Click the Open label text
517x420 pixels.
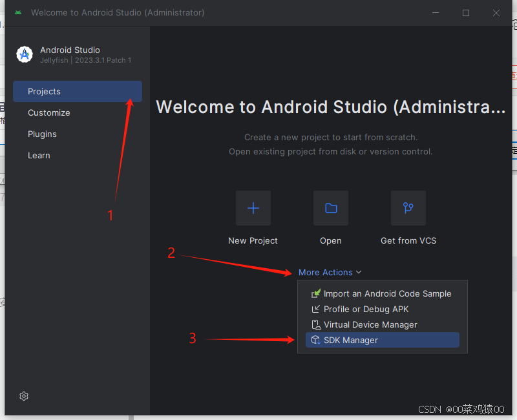[331, 241]
